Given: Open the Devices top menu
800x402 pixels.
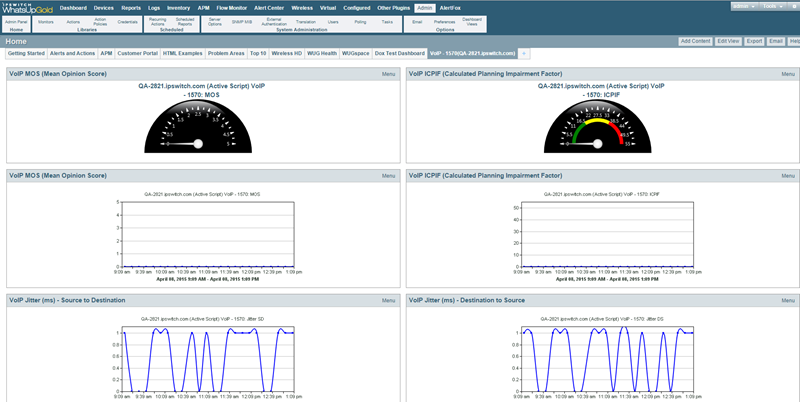Looking at the screenshot, I should (x=104, y=8).
